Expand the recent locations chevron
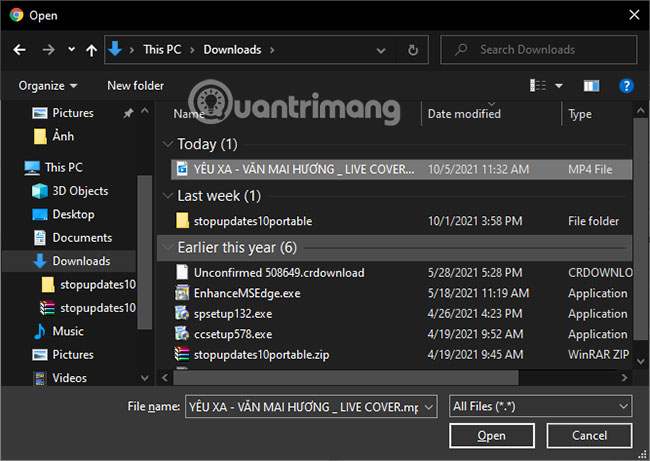Screen dimensions: 650x461 71,49
